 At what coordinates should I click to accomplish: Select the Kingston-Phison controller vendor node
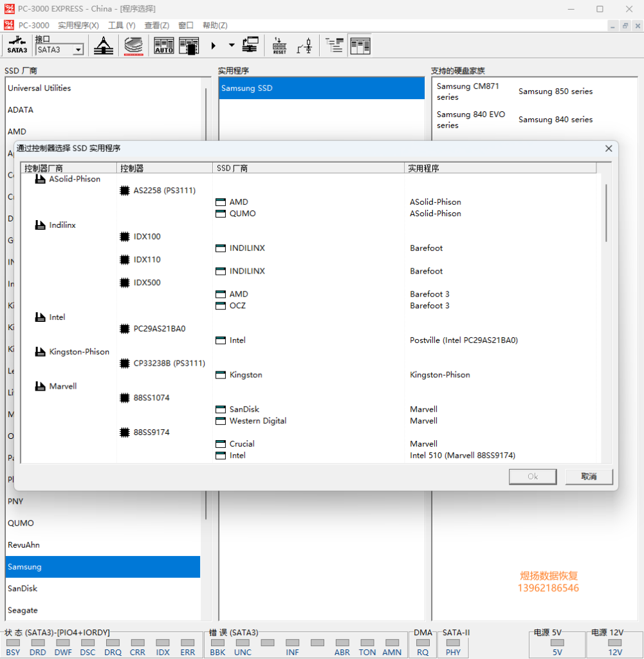79,352
